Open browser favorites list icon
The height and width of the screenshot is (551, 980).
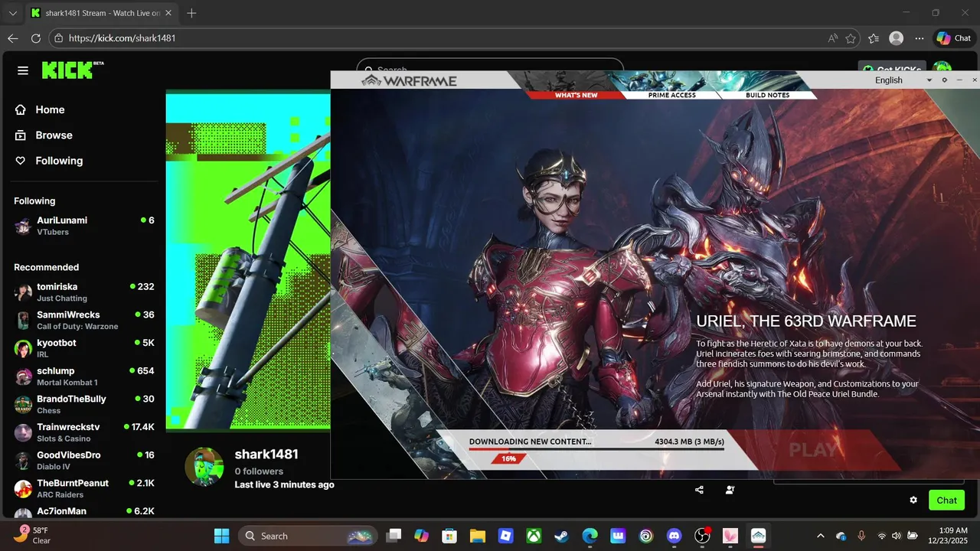pos(874,38)
